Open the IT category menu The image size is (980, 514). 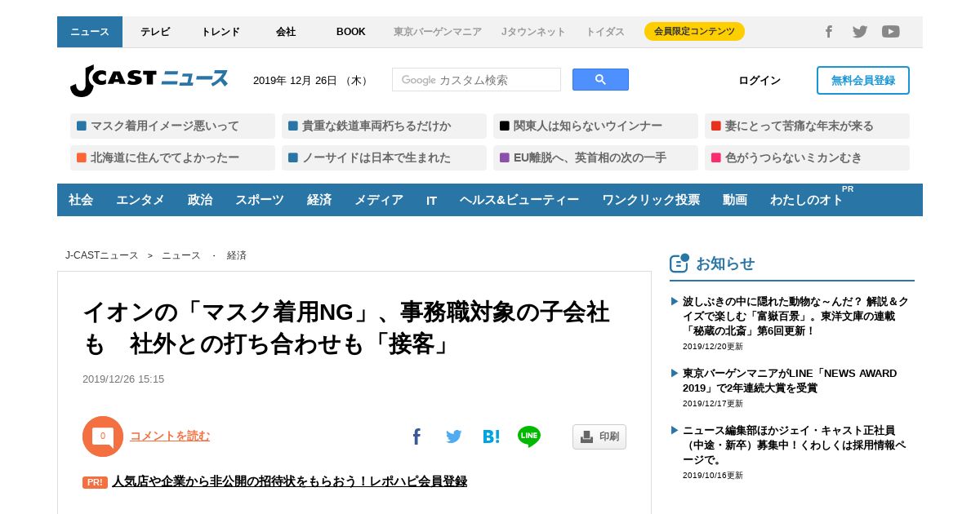[431, 200]
